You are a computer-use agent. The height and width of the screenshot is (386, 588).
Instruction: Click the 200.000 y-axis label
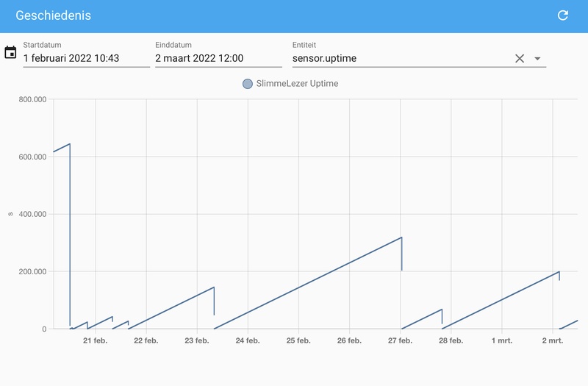pos(32,271)
